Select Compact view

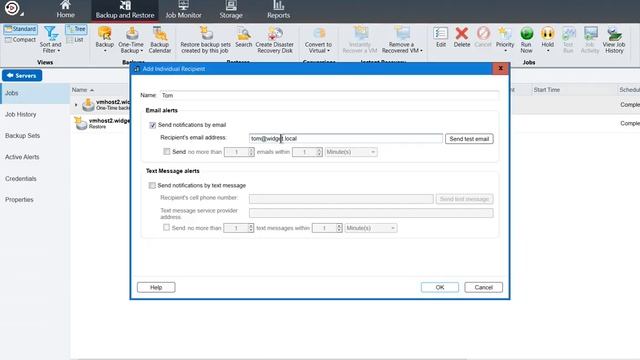click(20, 40)
